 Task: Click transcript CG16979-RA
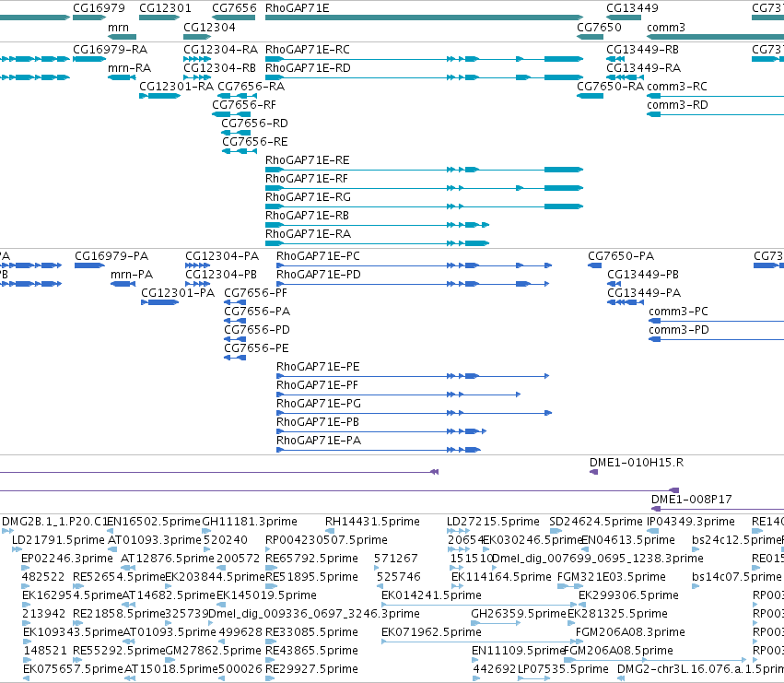click(110, 50)
